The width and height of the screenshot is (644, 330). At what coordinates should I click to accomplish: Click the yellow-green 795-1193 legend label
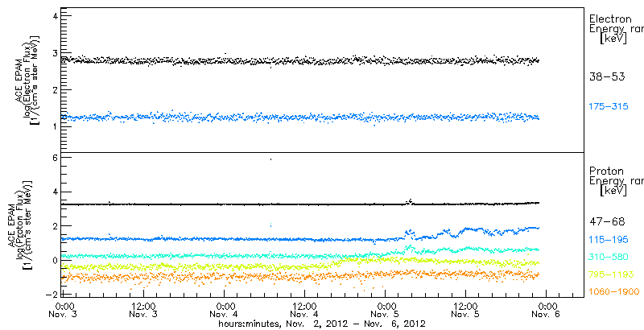point(611,274)
